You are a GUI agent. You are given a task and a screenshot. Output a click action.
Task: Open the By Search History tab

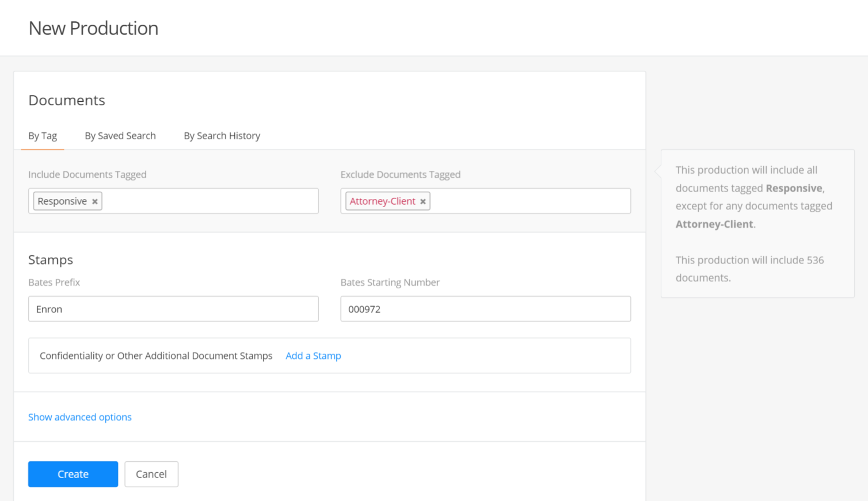[x=222, y=136]
